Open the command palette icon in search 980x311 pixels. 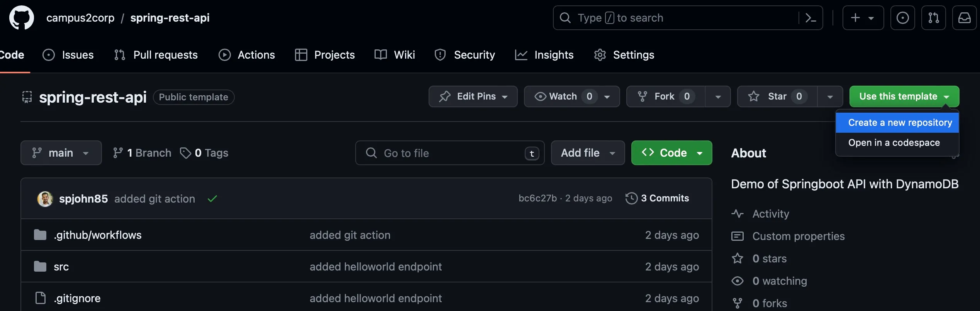(x=810, y=18)
